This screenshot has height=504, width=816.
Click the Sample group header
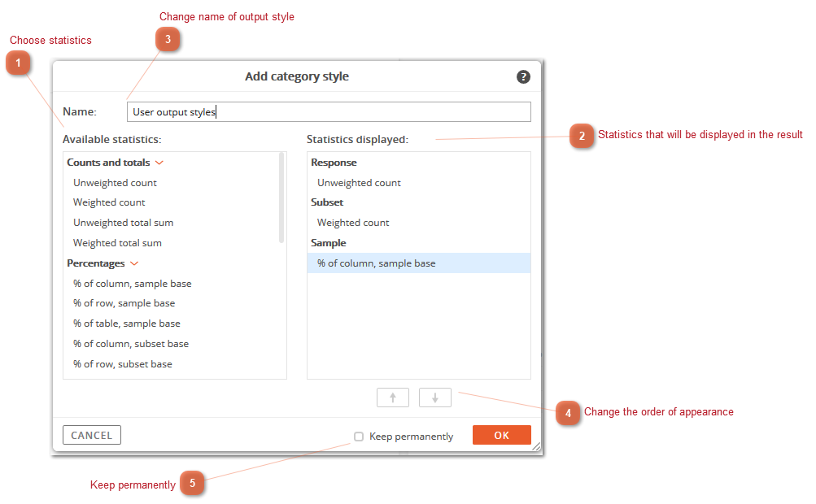[x=329, y=243]
